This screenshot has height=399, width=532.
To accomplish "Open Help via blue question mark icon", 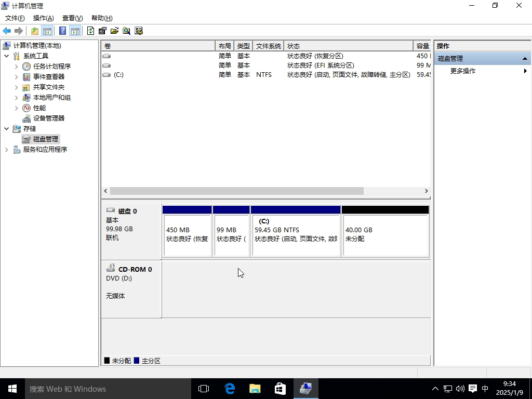I will tap(62, 31).
